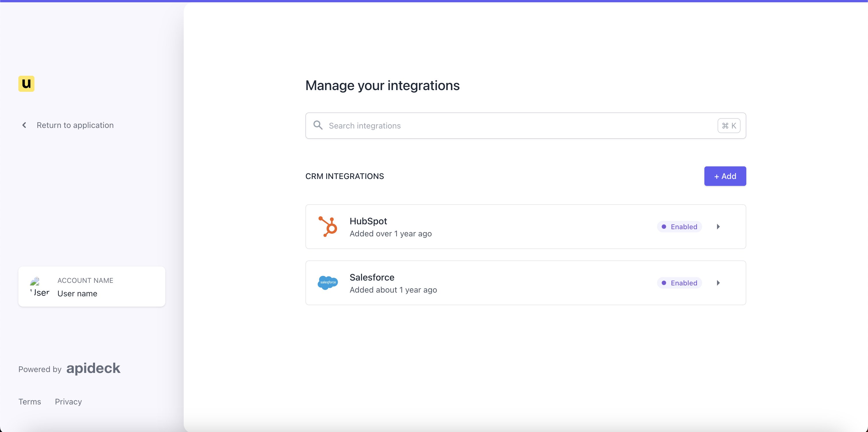Click the HubSpot sprocket logo
This screenshot has width=868, height=432.
[328, 227]
